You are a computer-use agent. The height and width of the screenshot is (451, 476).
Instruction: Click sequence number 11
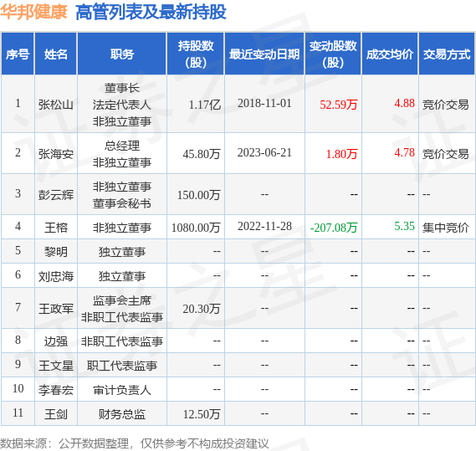(18, 413)
